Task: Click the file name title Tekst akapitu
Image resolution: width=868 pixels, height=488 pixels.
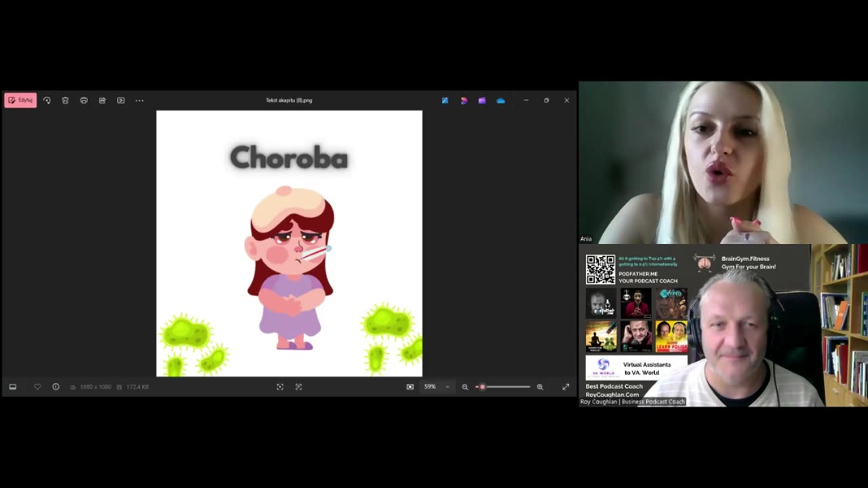Action: click(x=289, y=100)
